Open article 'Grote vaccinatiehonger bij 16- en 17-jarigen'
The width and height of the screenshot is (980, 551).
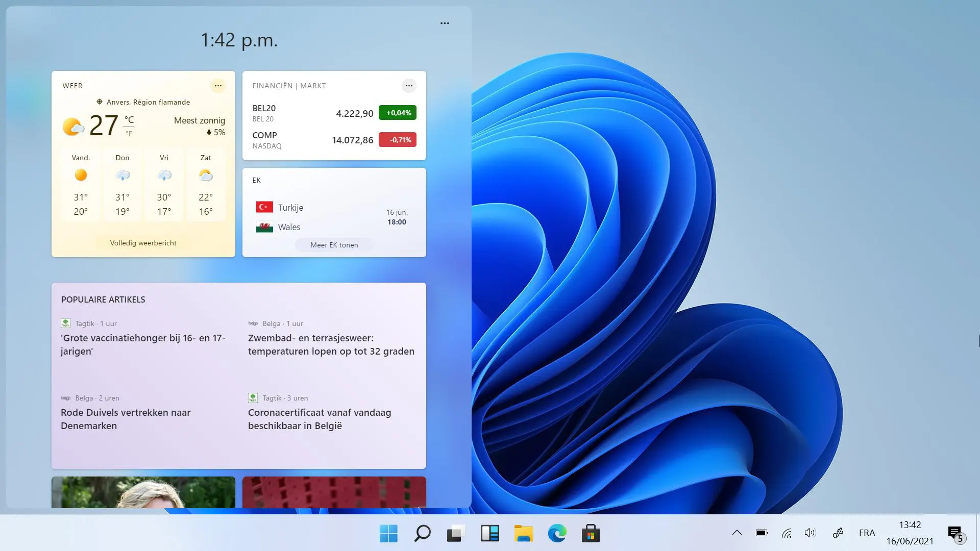click(x=143, y=344)
